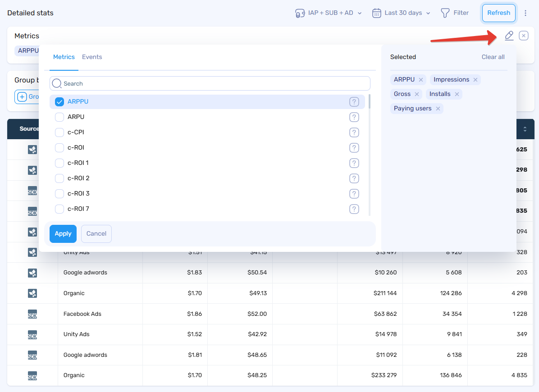Open the Last 30 days date dropdown
The image size is (539, 392).
(x=402, y=13)
